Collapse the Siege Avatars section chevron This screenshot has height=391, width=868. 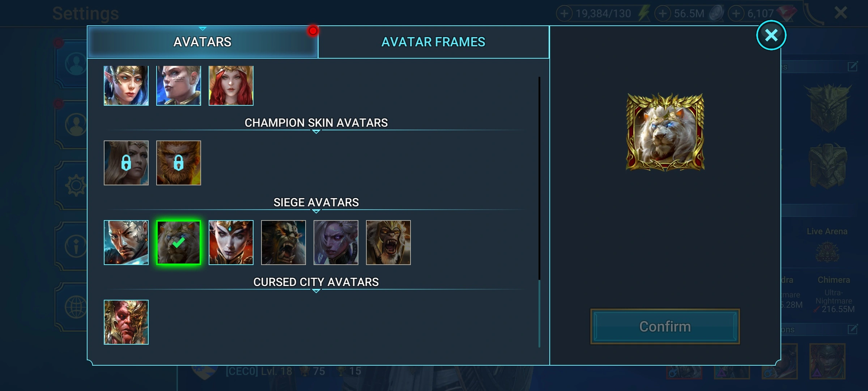tap(316, 211)
